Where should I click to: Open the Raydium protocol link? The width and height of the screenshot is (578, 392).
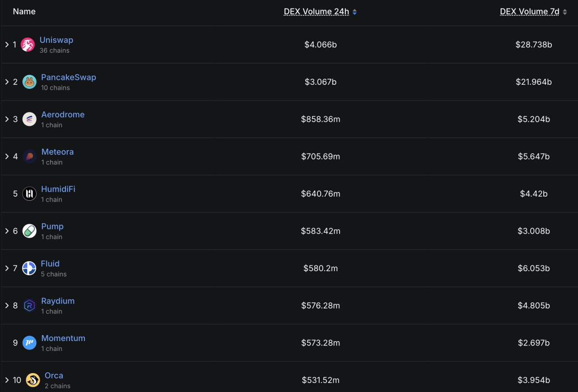pos(58,301)
